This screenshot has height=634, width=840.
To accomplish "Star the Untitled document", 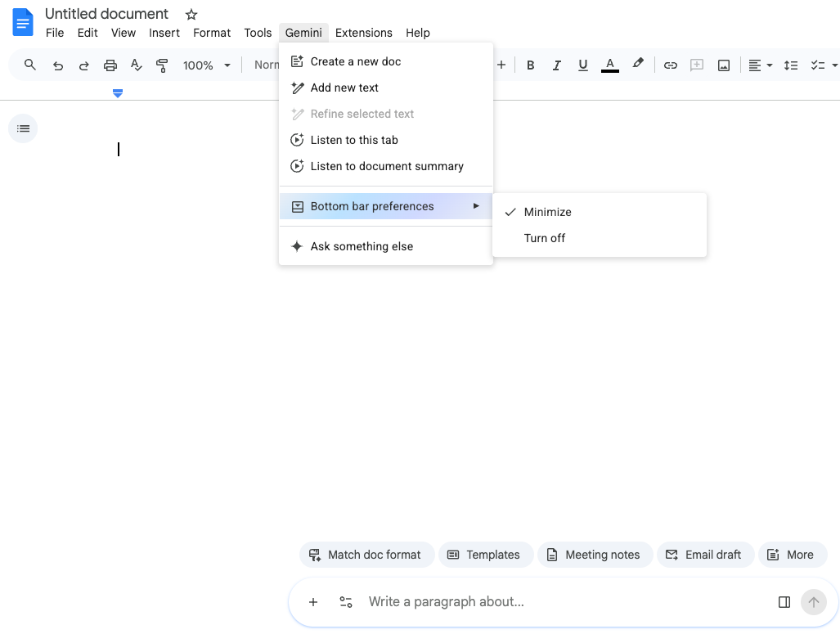I will click(191, 15).
